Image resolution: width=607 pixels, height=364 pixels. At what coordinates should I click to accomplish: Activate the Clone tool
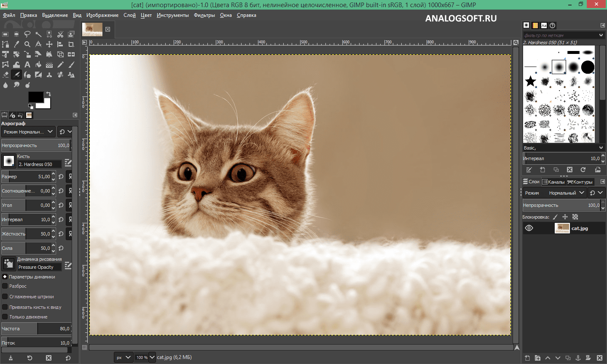(49, 74)
